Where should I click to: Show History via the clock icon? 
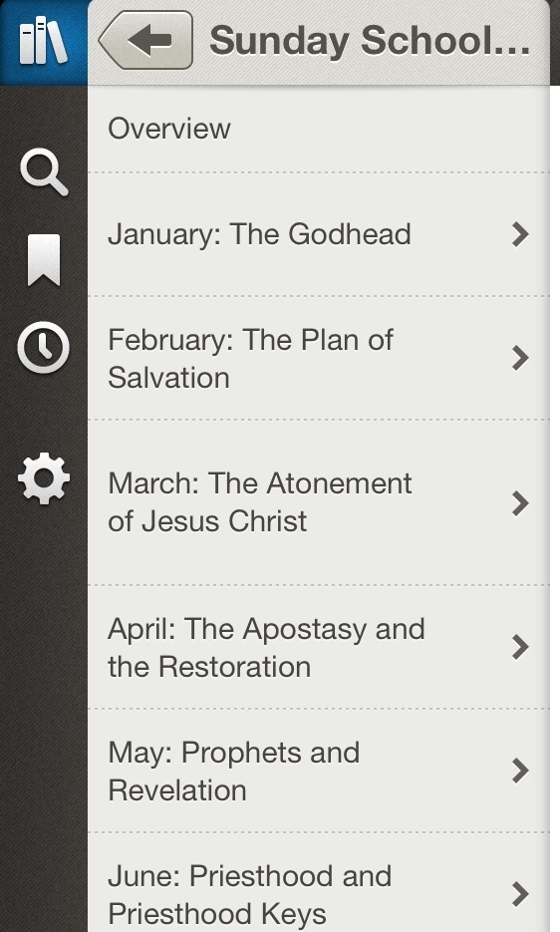[x=44, y=348]
